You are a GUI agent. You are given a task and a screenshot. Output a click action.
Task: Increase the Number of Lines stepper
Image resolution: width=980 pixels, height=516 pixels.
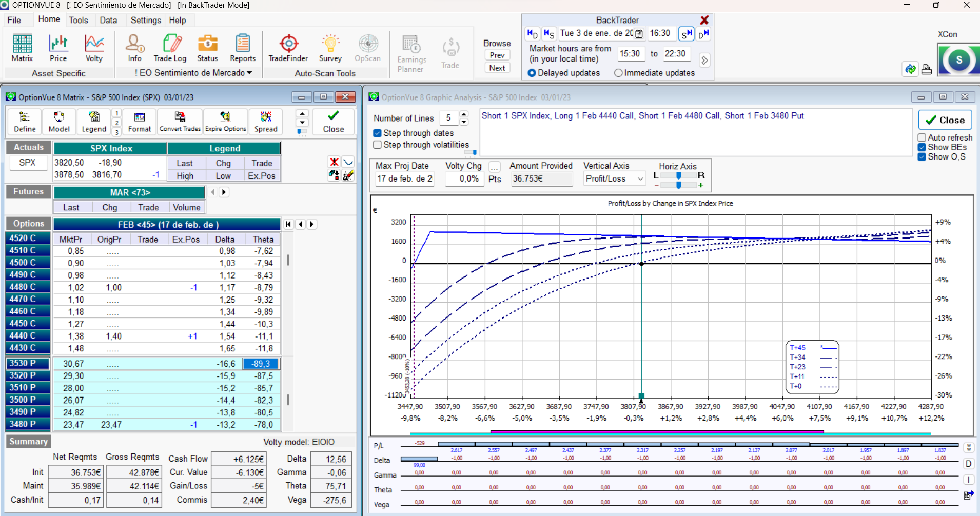[x=464, y=114]
